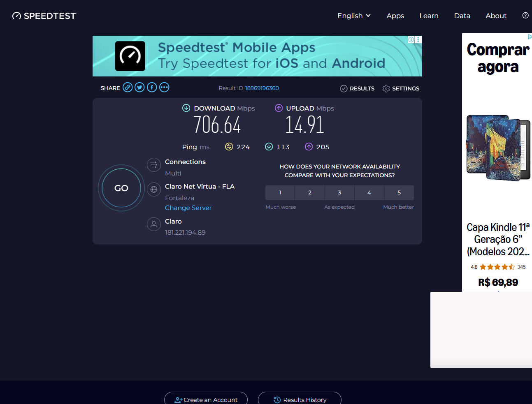Open the English language dropdown
The image size is (532, 404).
pos(353,16)
